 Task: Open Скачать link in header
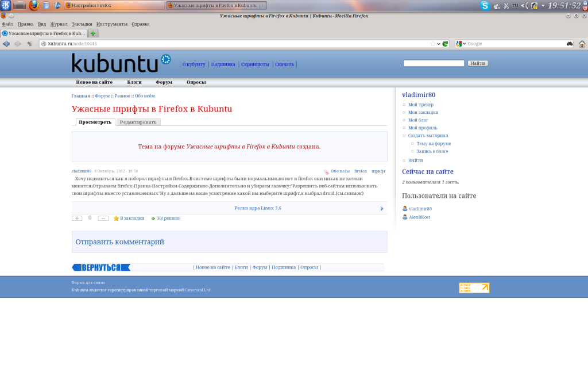(x=285, y=64)
